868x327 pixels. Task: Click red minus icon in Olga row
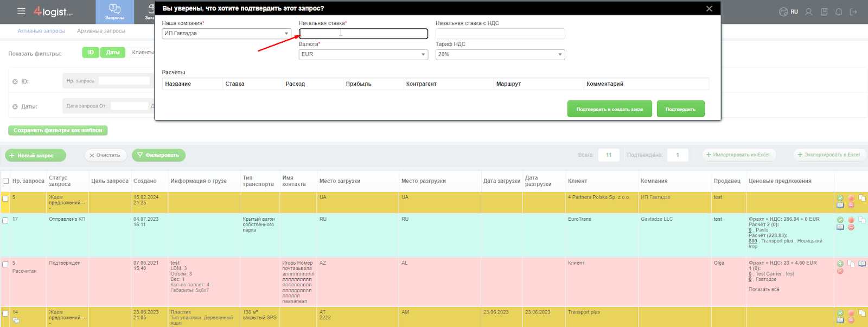[840, 271]
